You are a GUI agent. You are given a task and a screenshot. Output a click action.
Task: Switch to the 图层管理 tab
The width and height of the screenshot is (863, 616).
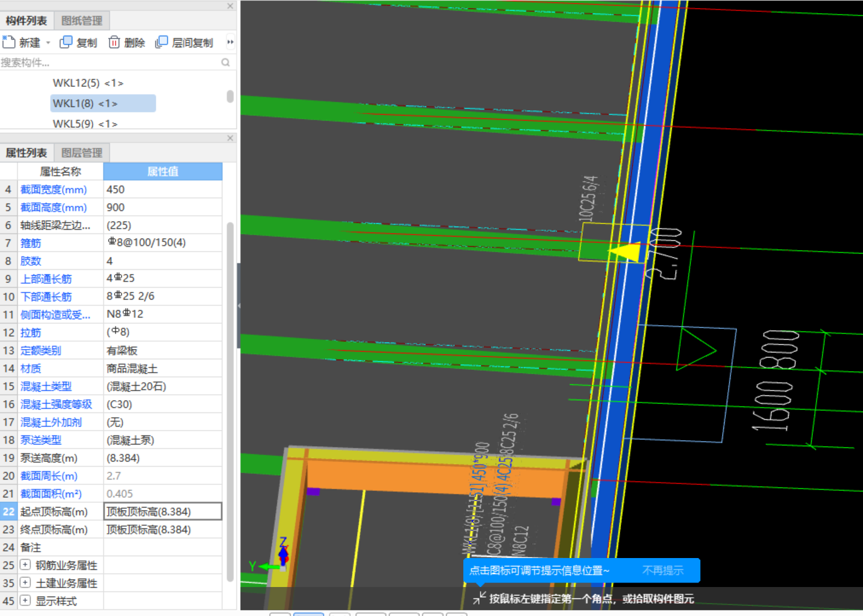click(x=82, y=153)
